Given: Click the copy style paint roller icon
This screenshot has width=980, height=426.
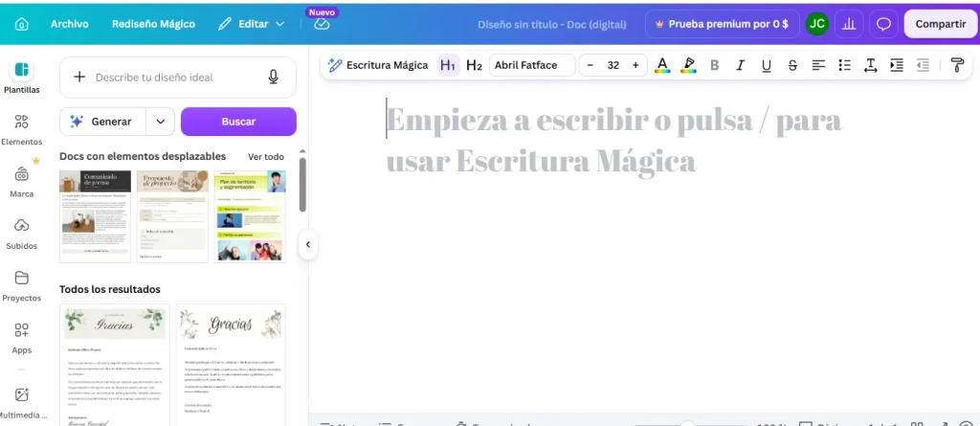Looking at the screenshot, I should pyautogui.click(x=957, y=65).
